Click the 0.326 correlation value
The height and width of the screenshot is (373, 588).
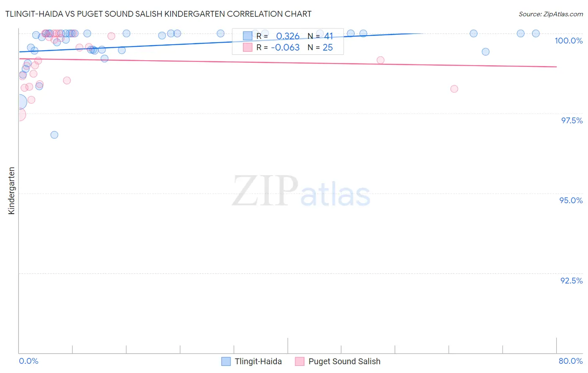[x=288, y=36]
